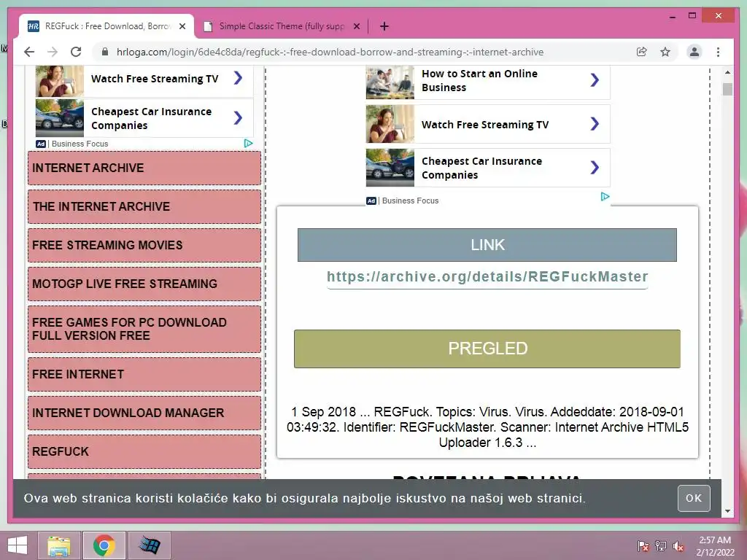Click the LINK button
Image resolution: width=747 pixels, height=560 pixels.
tap(487, 245)
